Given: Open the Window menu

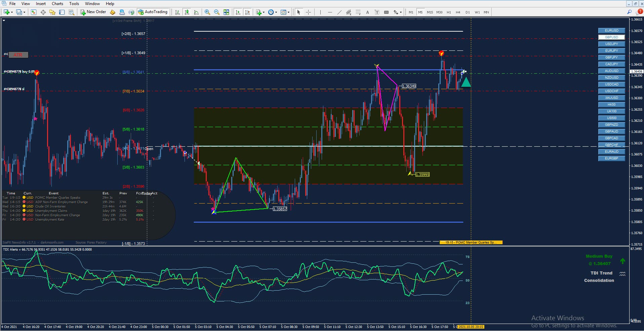Looking at the screenshot, I should pos(92,4).
